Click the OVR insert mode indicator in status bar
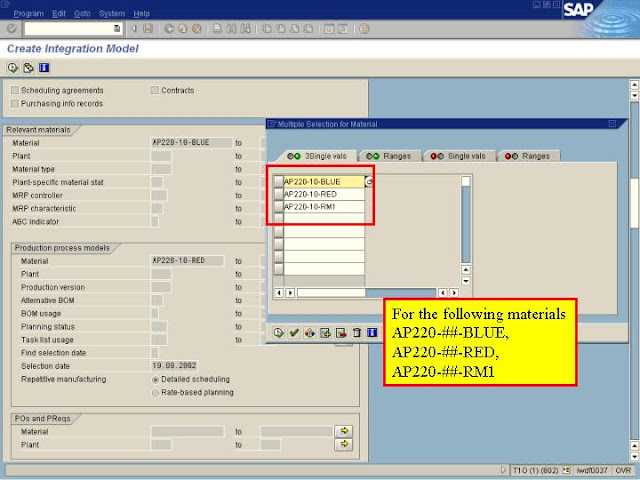 click(x=623, y=470)
